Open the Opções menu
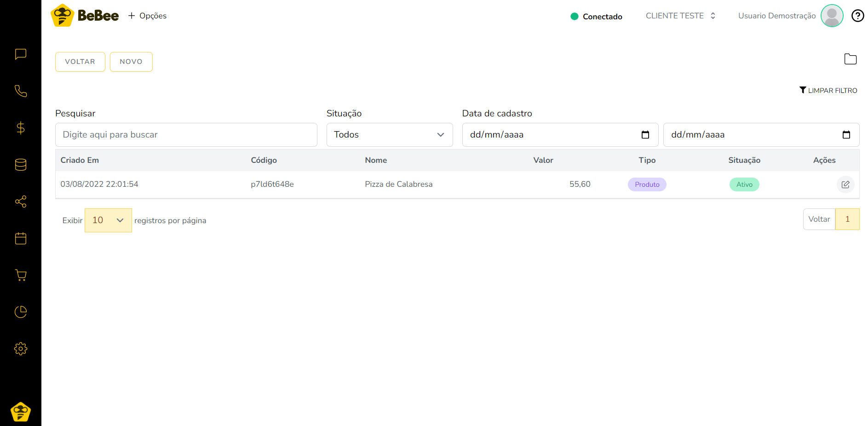Image resolution: width=868 pixels, height=426 pixels. 147,16
